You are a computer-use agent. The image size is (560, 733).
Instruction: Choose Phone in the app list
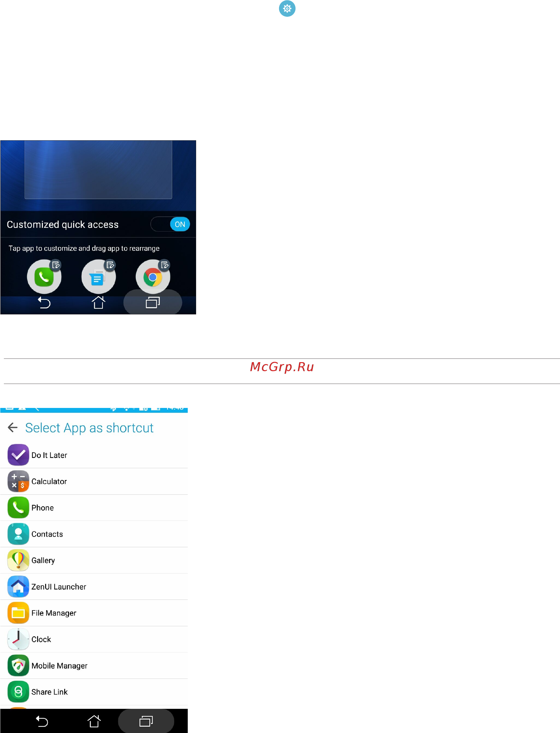[94, 508]
